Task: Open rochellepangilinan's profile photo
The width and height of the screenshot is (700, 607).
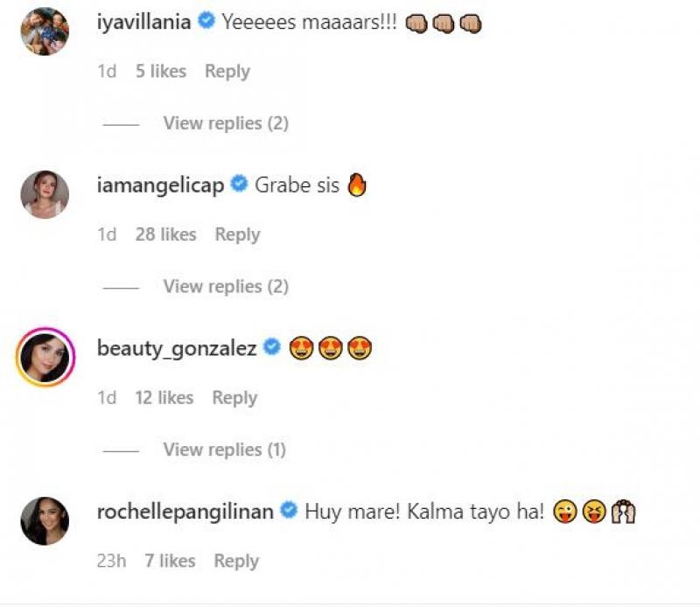Action: tap(45, 520)
